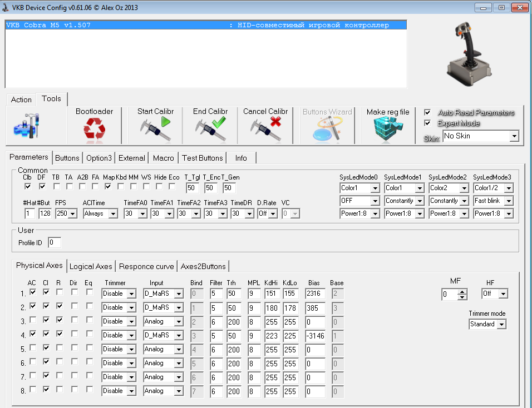Switch to the Buttons tab
This screenshot has width=532, height=408.
67,158
